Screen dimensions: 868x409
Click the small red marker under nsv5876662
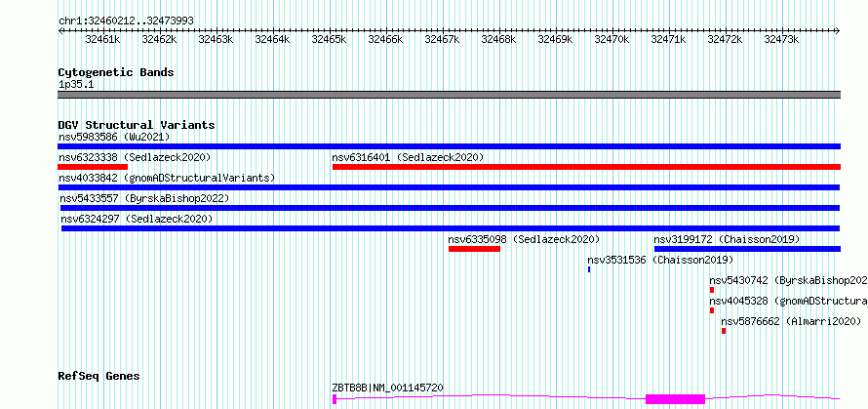[x=724, y=331]
